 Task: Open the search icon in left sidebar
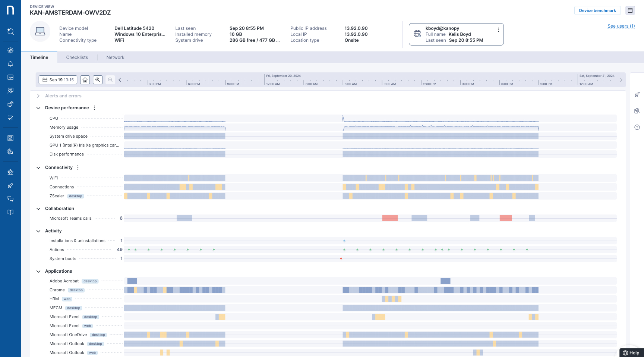(10, 32)
